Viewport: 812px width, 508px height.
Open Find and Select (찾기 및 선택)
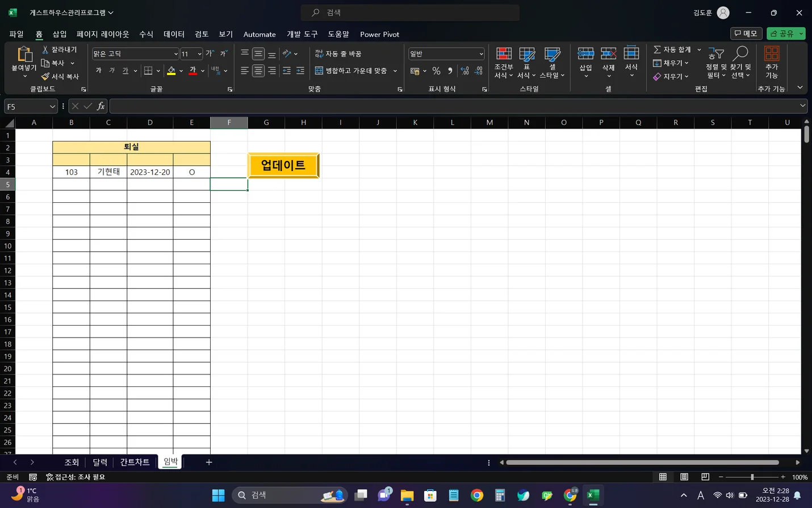tap(740, 63)
